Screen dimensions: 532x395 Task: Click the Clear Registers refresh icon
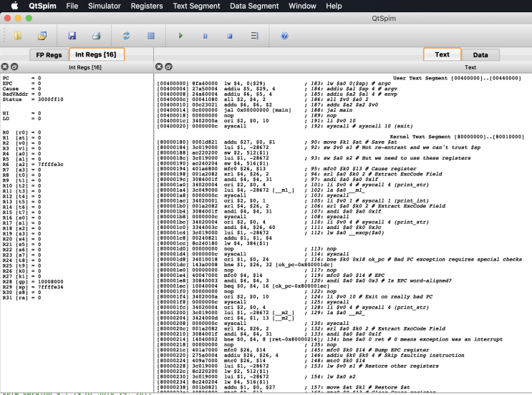pos(127,35)
